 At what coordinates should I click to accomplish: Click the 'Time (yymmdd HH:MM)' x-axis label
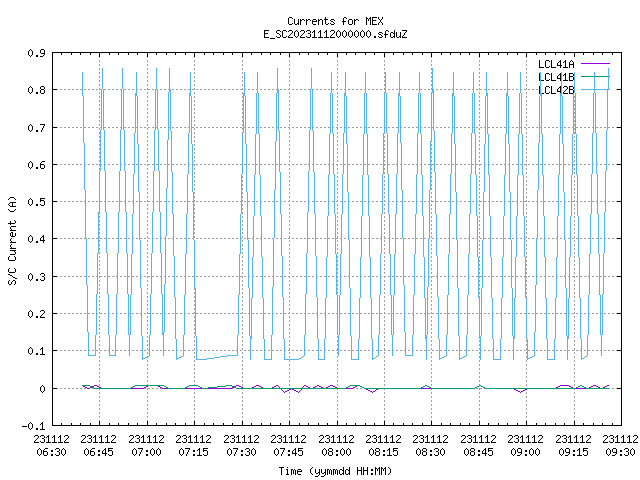click(335, 471)
